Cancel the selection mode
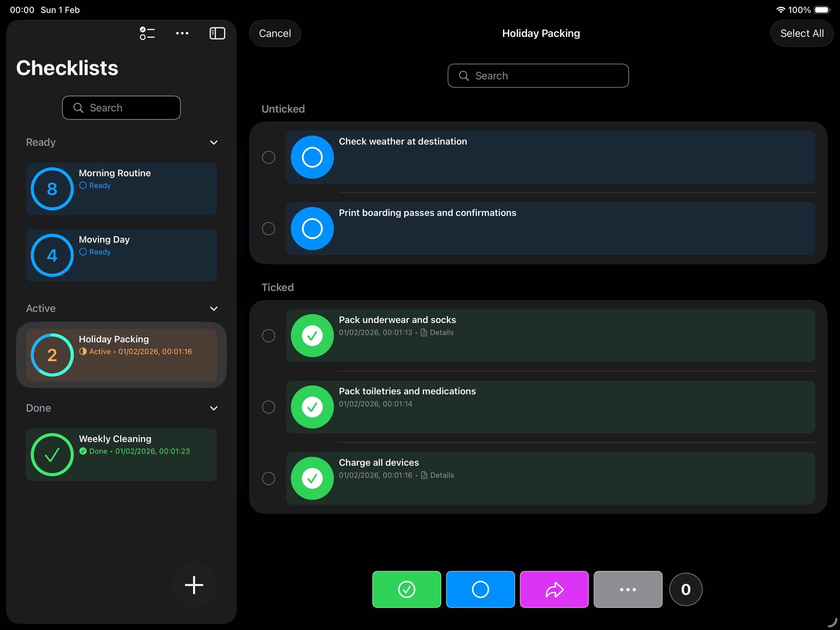This screenshot has width=840, height=630. tap(275, 34)
